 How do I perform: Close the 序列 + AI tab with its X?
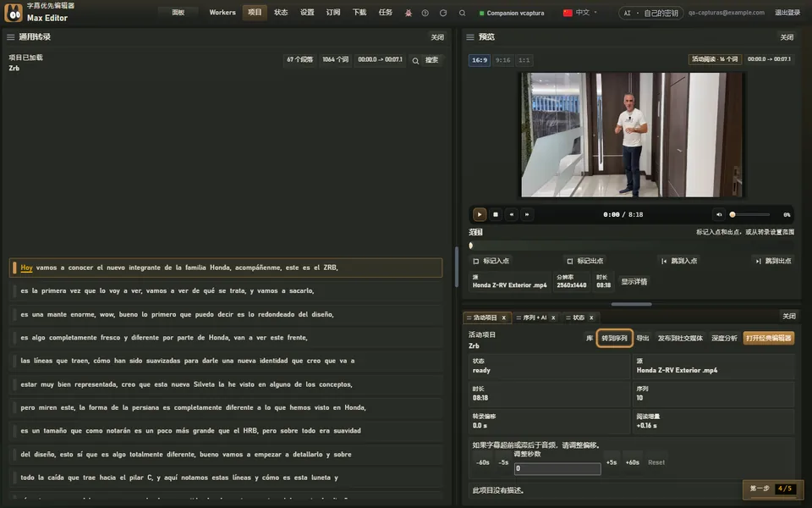[553, 317]
